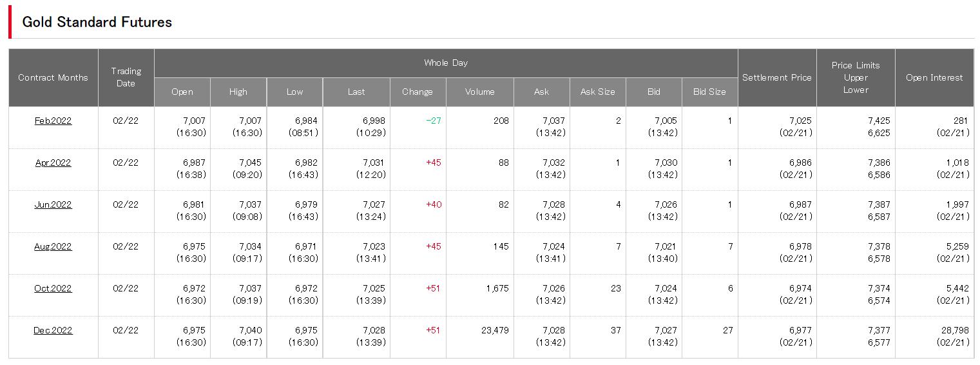This screenshot has height=365, width=980.
Task: Click the High column header
Action: point(238,92)
